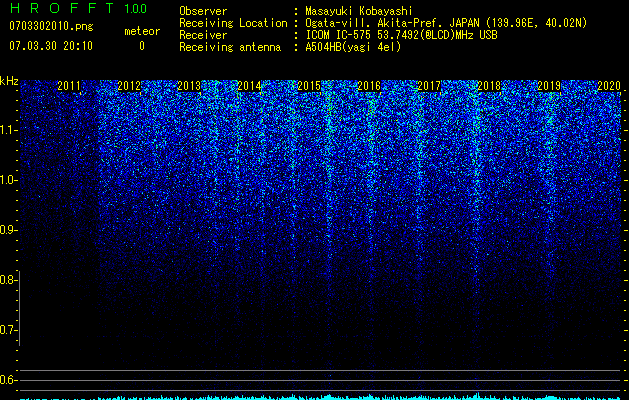Viewport: 629px width, 400px height.
Task: Click the 2011 time marker
Action: 69,86
